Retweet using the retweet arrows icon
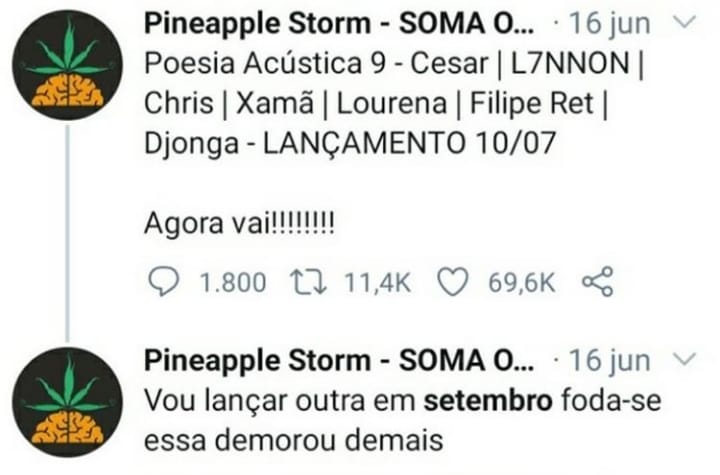Image resolution: width=720 pixels, height=475 pixels. click(308, 282)
